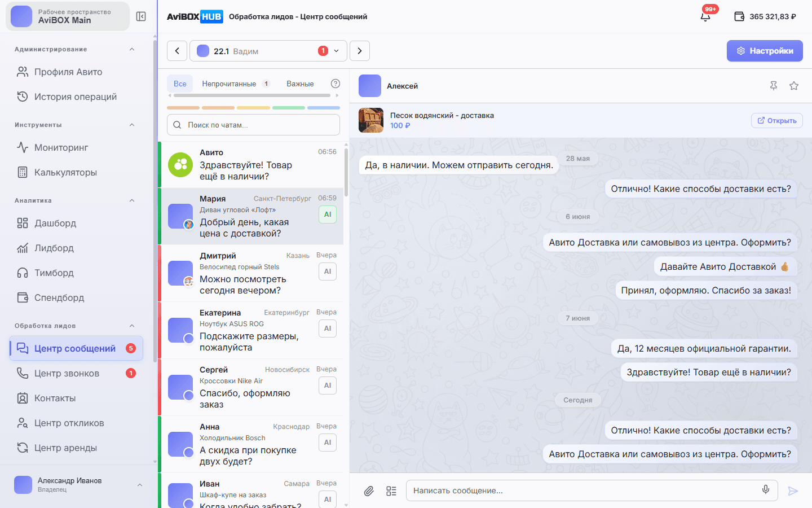812x508 pixels.
Task: Click the attach file paperclip icon
Action: click(x=369, y=491)
